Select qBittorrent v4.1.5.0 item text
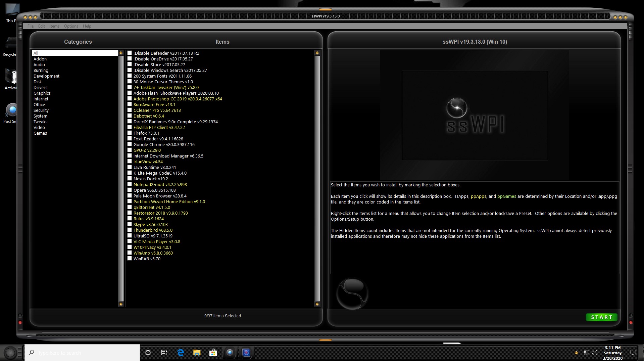644x361 pixels. tap(152, 207)
